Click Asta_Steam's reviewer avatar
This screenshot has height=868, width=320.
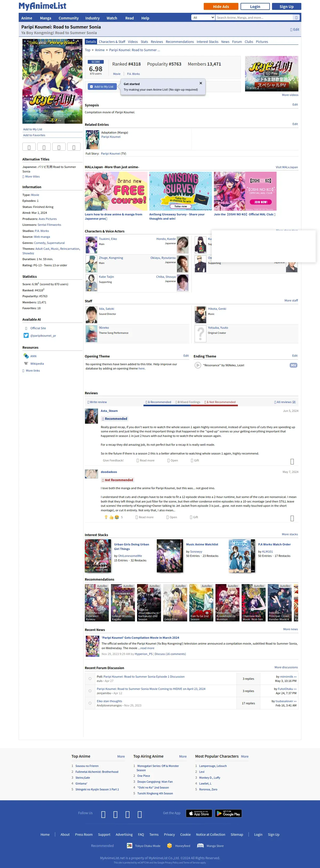91,416
